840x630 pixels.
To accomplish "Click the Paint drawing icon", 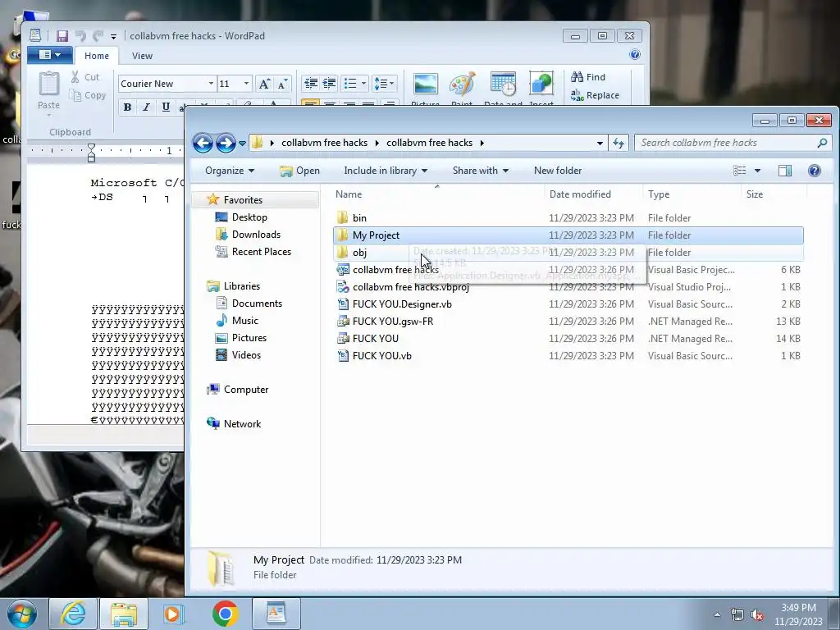I will 463,84.
